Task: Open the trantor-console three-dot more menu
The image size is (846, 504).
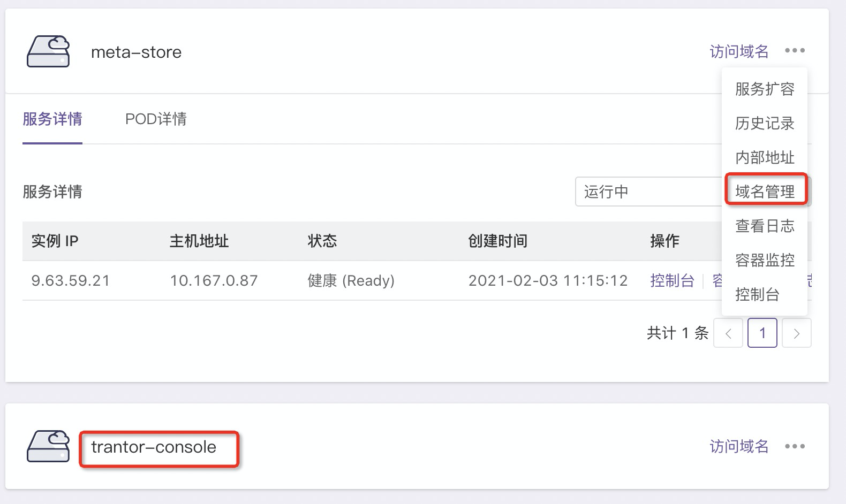Action: click(795, 446)
